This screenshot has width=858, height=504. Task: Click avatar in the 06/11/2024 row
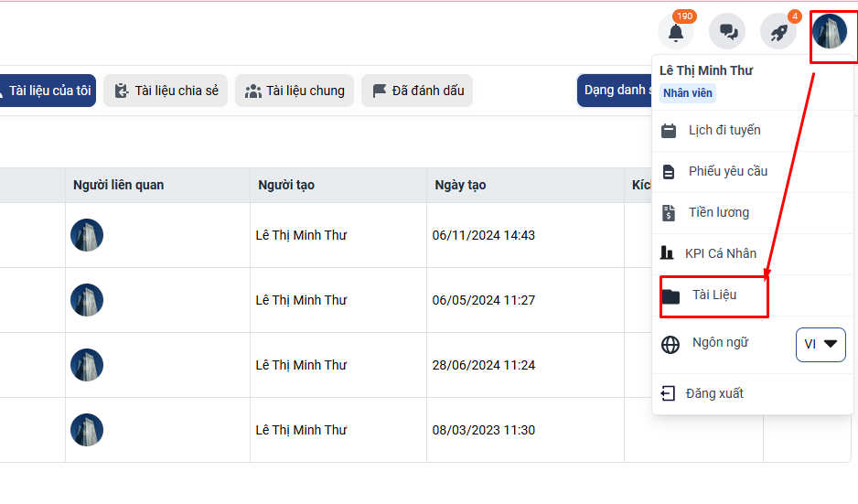click(87, 235)
